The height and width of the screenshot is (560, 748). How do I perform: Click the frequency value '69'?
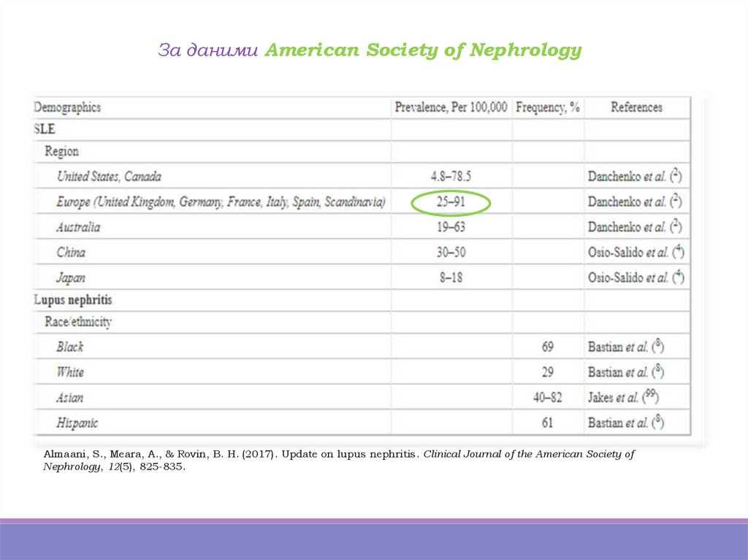(548, 347)
